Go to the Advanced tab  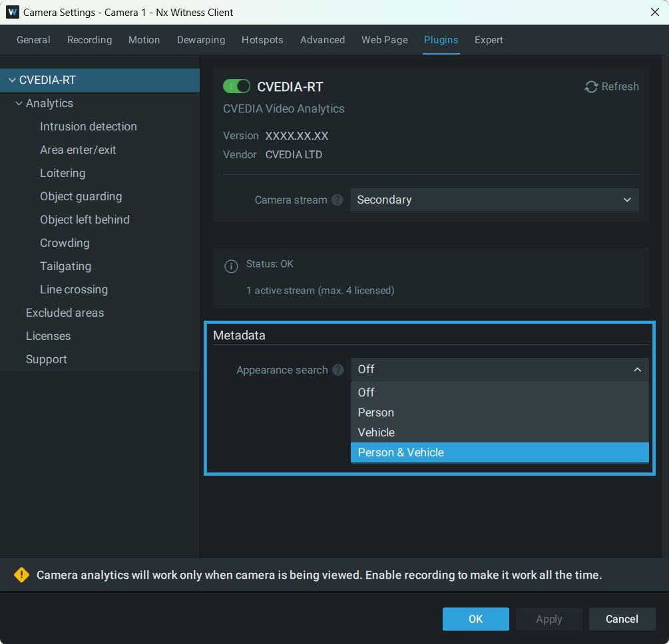323,40
